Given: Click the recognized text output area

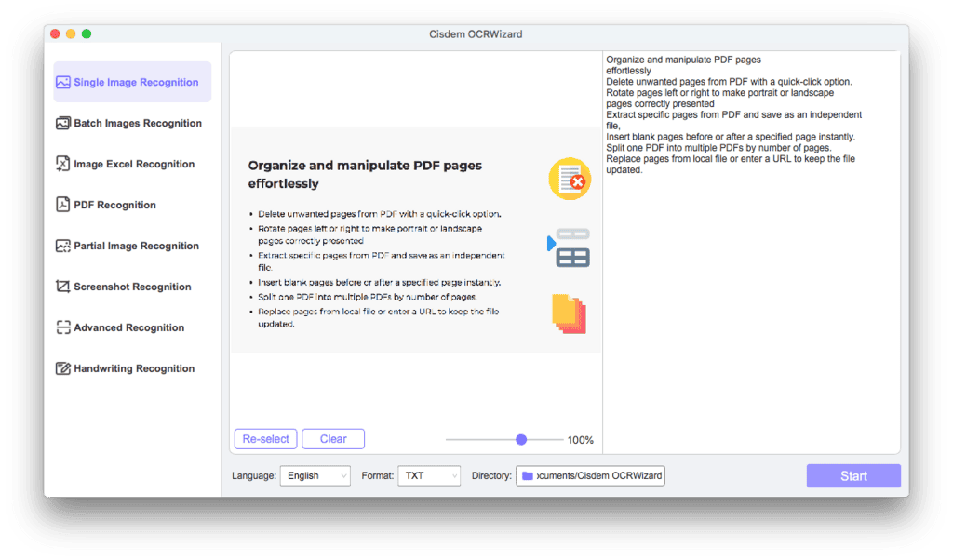Looking at the screenshot, I should point(751,252).
